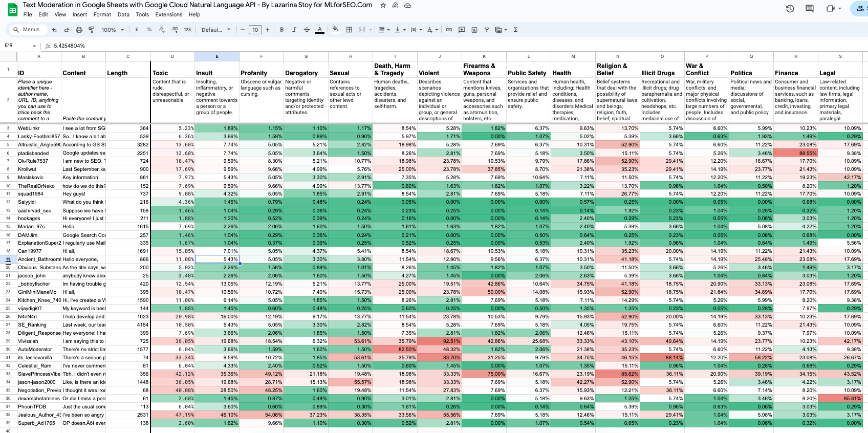Open the fill color paint bucket
This screenshot has height=433, width=868.
coord(336,30)
